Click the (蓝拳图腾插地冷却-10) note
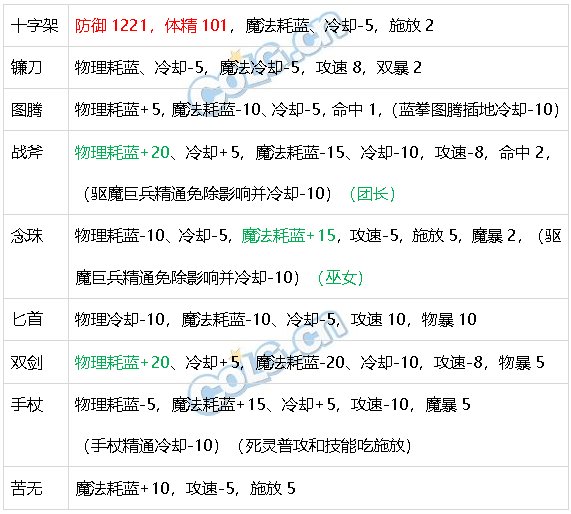The height and width of the screenshot is (514, 571). [x=476, y=110]
